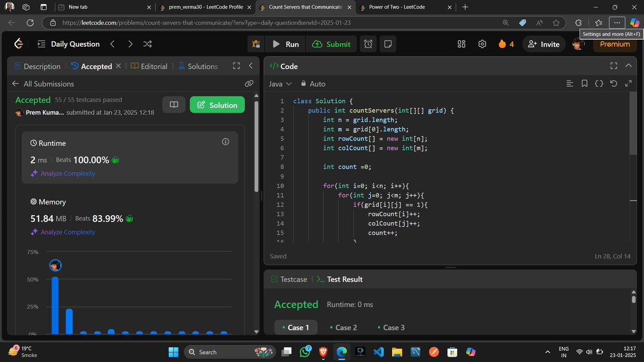
Task: Collapse the left panel with chevron
Action: (x=251, y=66)
